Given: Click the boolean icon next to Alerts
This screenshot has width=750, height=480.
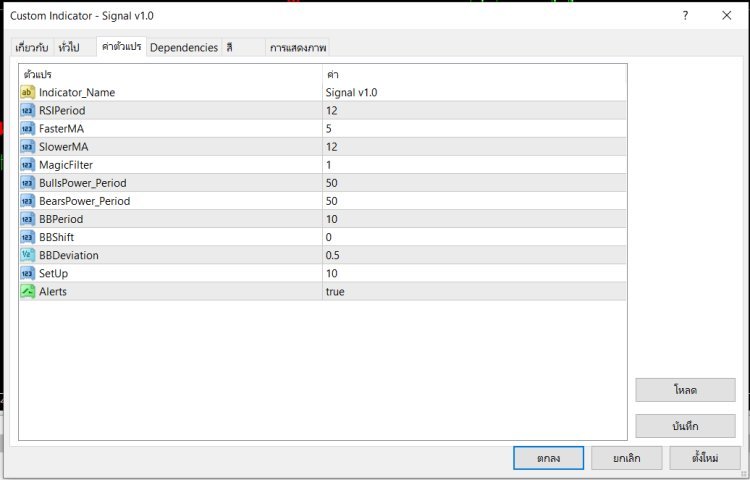Looking at the screenshot, I should (28, 291).
